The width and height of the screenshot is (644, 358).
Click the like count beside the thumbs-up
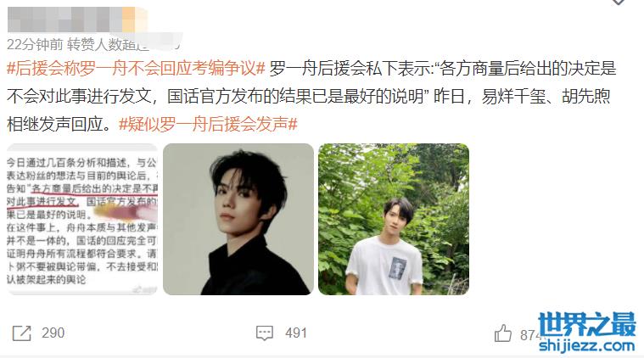[x=529, y=335]
